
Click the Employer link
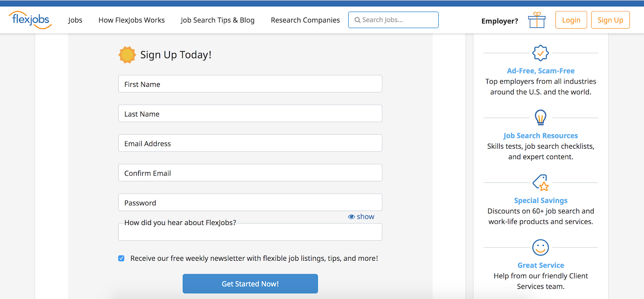click(500, 21)
